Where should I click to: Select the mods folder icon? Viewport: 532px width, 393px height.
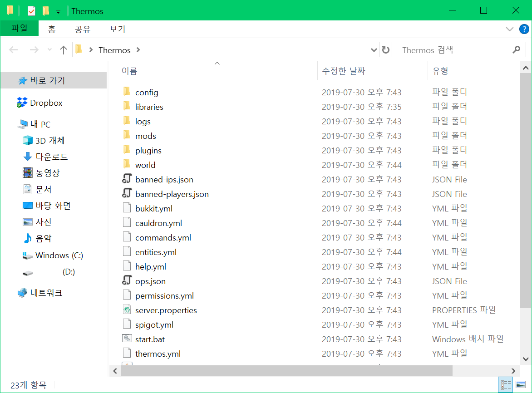[127, 135]
